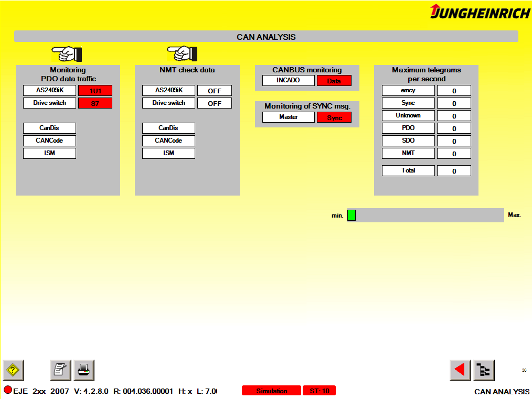Select CANCode in NMT check data panel
Screen dimensions: 532x399
click(x=168, y=141)
